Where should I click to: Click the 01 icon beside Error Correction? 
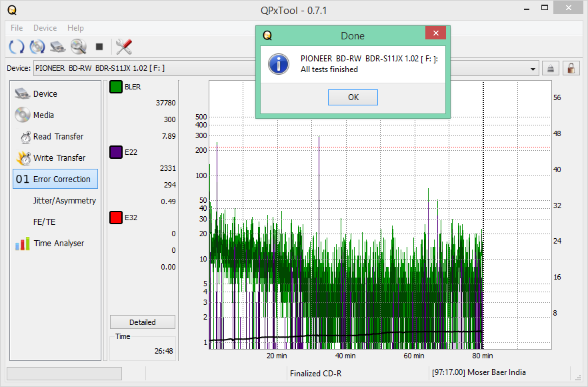click(x=23, y=179)
